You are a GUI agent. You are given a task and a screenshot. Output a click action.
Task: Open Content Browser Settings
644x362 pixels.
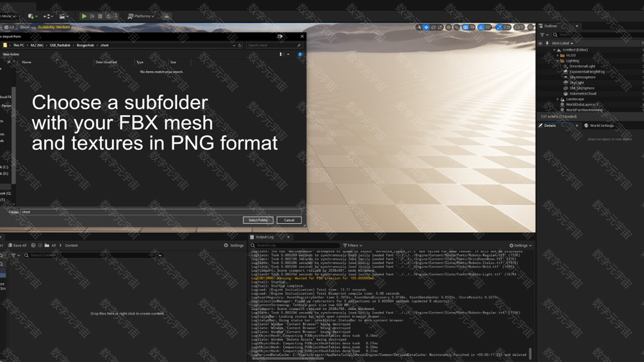[x=234, y=245]
